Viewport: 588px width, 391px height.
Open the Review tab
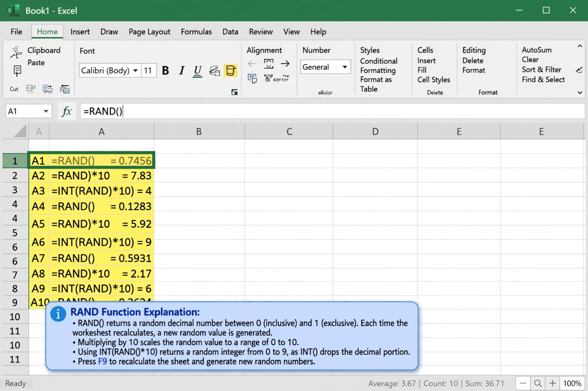pos(261,32)
